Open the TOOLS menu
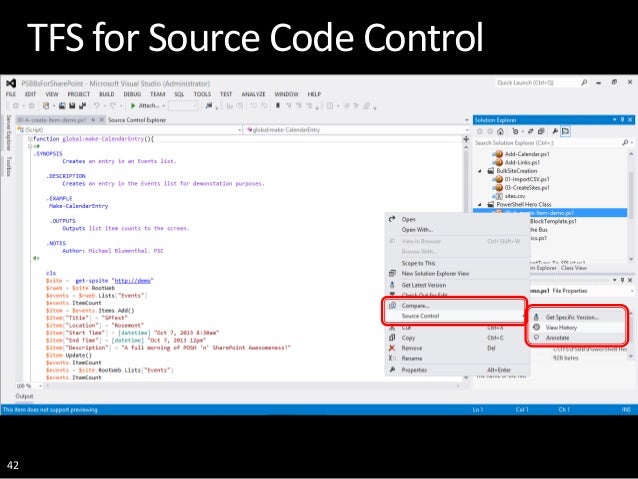638x479 pixels. (202, 94)
